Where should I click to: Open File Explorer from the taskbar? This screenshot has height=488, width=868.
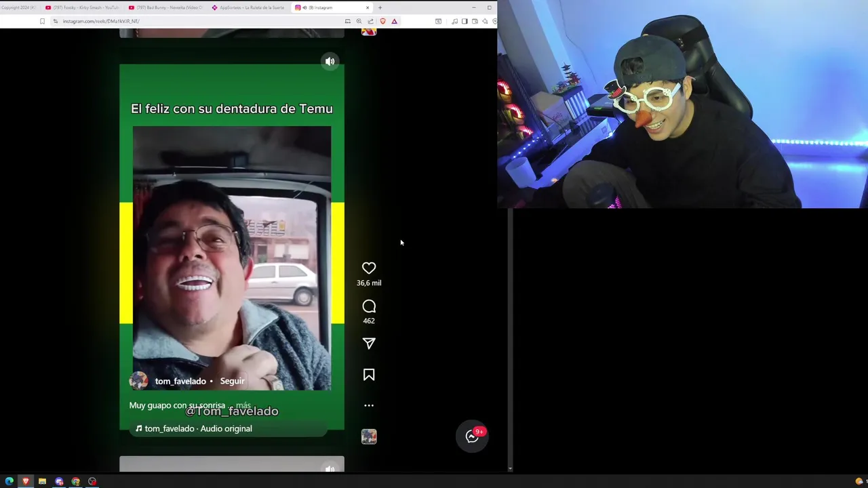[42, 481]
